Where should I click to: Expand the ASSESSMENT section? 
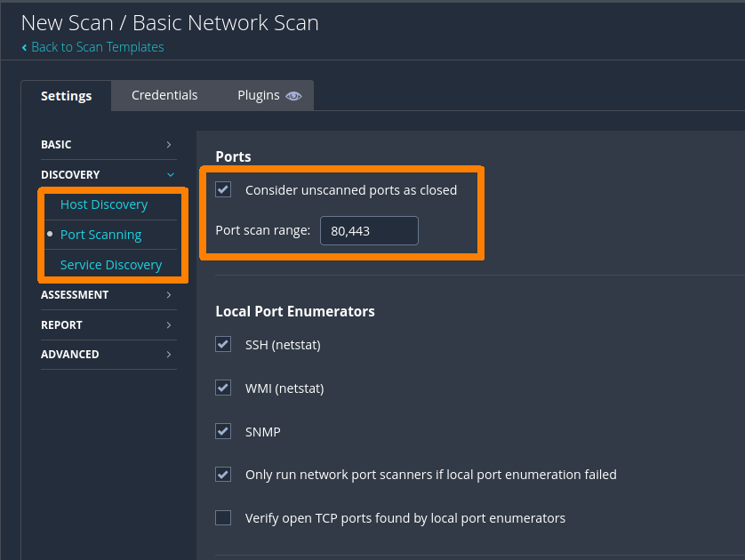pos(107,294)
